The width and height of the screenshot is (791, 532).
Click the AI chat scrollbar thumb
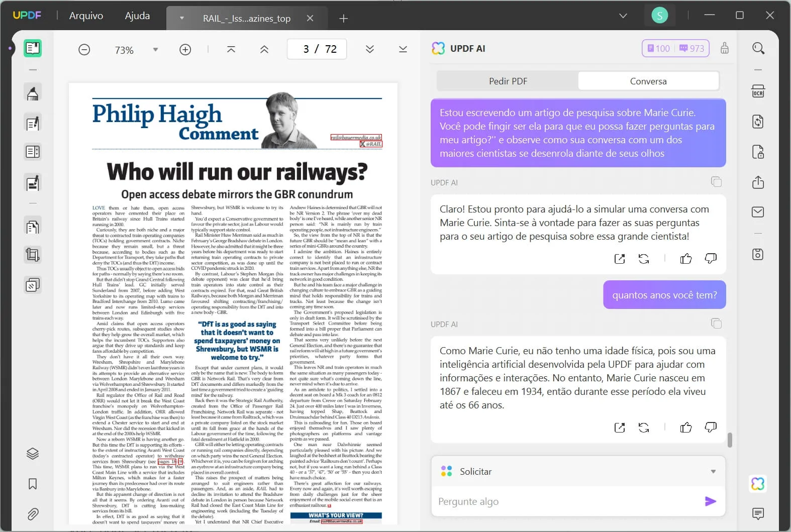tap(730, 440)
